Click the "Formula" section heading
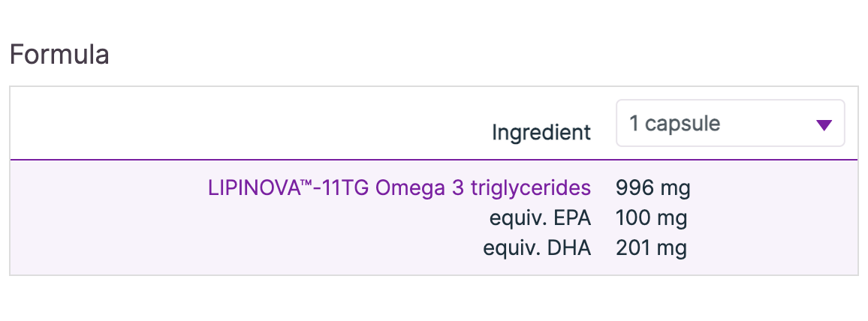The width and height of the screenshot is (868, 321). [x=59, y=55]
